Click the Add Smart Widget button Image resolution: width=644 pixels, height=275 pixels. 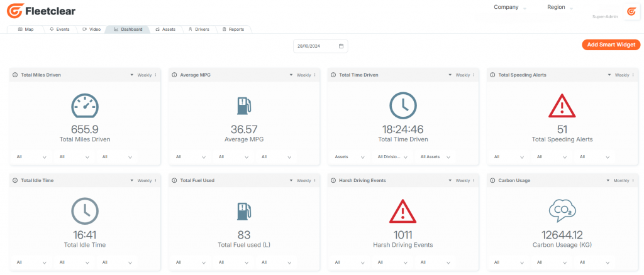coord(611,45)
